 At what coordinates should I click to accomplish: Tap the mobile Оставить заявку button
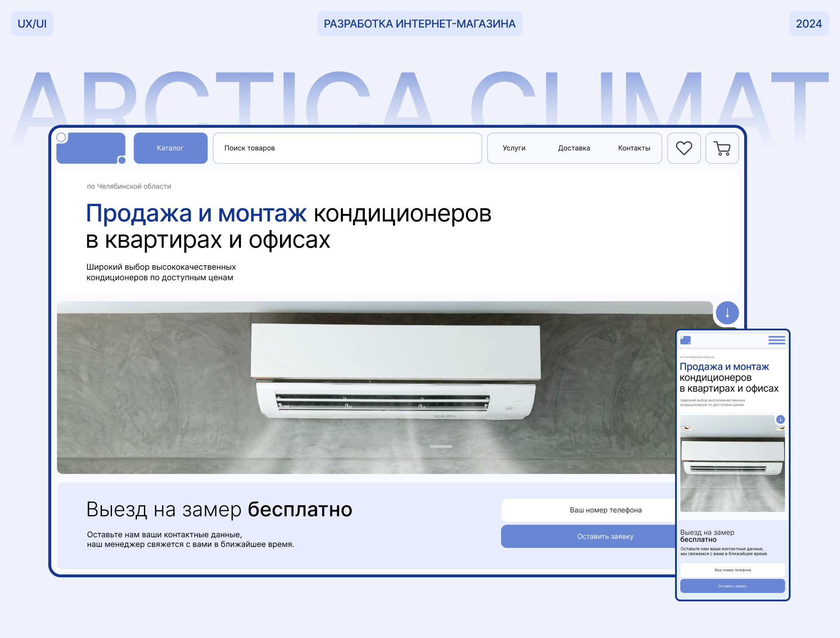732,586
